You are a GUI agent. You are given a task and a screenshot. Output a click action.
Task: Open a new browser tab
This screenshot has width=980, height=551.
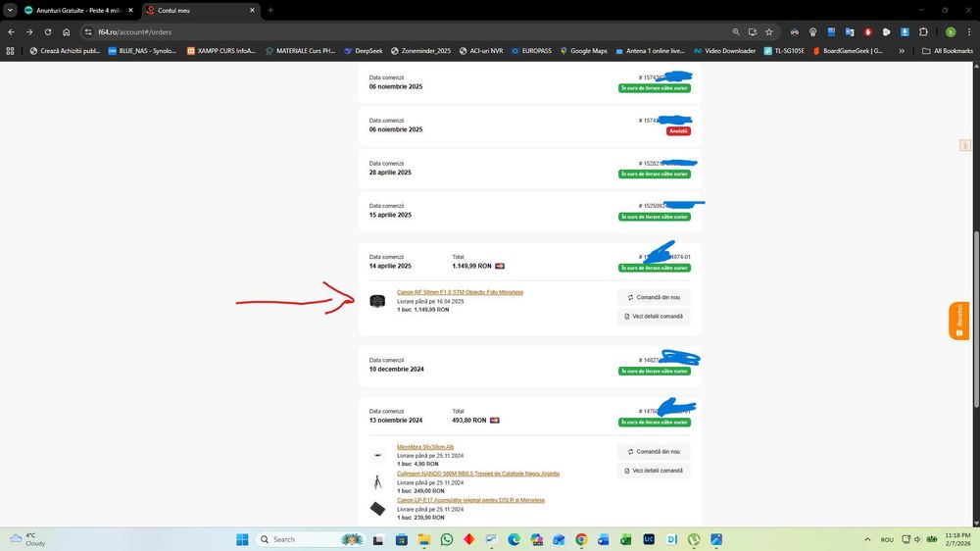[270, 10]
